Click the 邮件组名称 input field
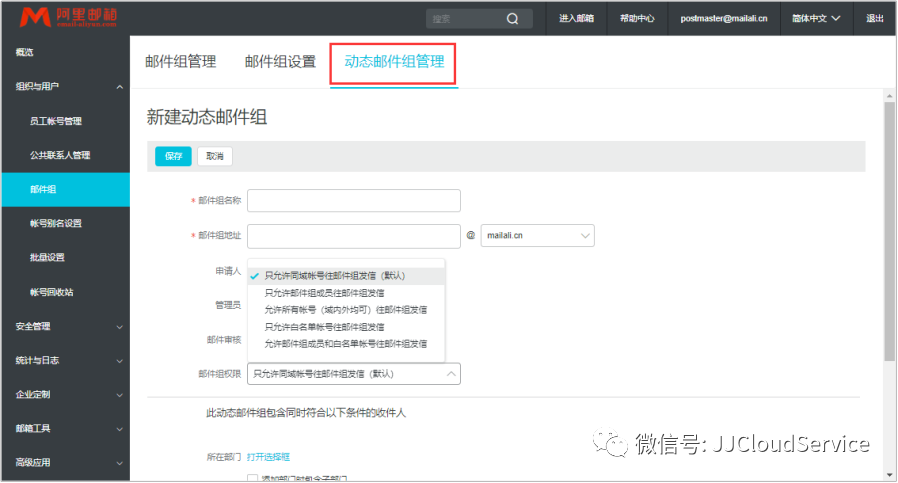 coord(354,201)
